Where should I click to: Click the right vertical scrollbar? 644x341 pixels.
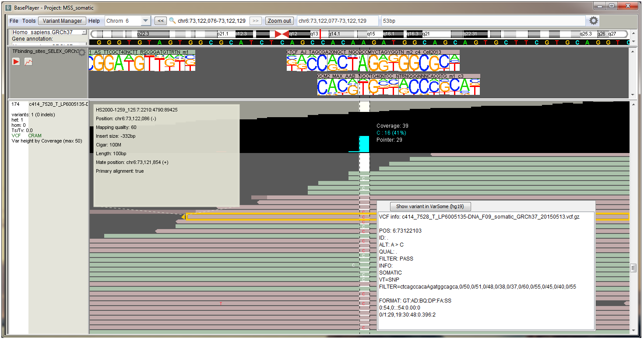point(633,267)
